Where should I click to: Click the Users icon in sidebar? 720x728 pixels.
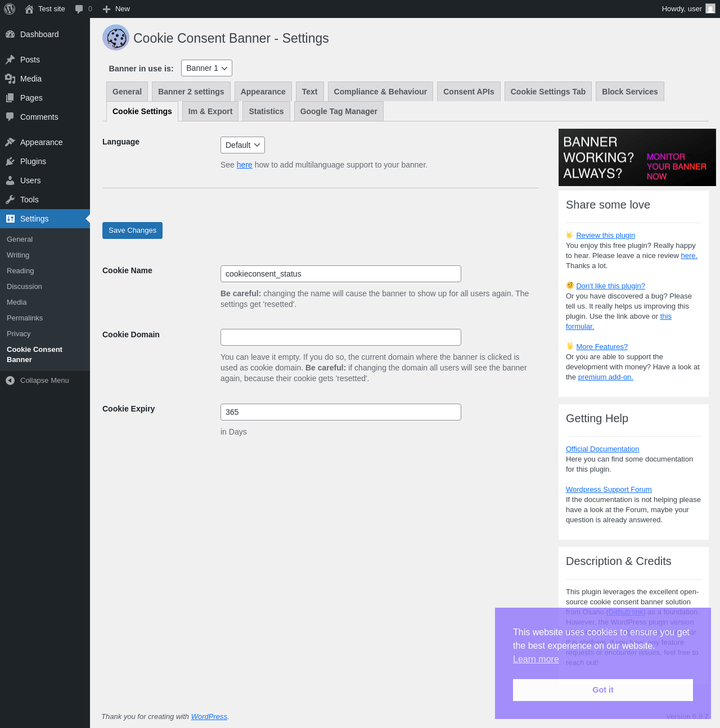coord(10,180)
